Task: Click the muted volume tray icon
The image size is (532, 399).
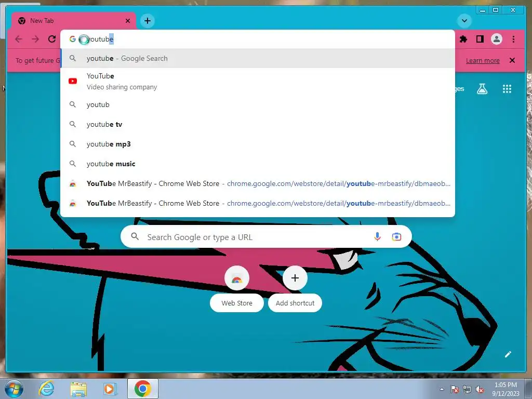Action: (480, 389)
